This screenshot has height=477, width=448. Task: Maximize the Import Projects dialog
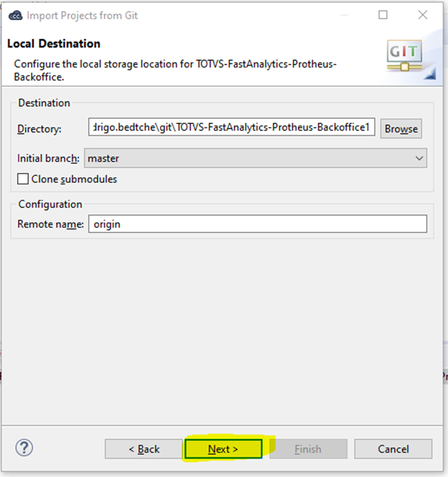click(383, 15)
